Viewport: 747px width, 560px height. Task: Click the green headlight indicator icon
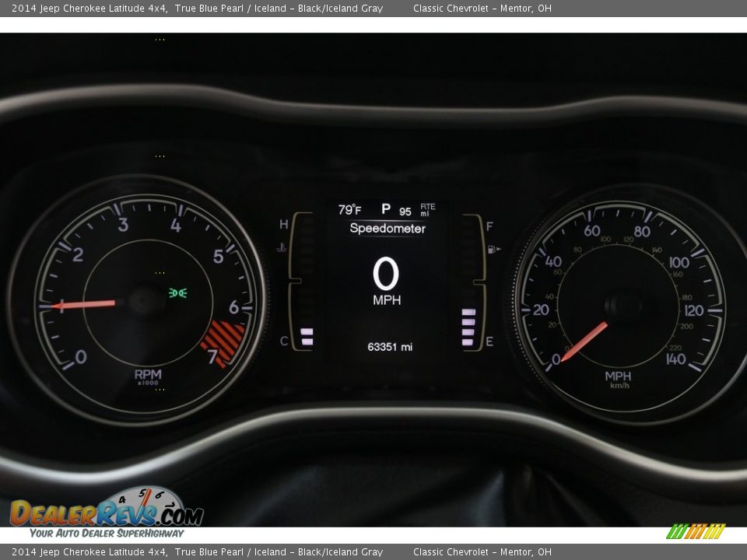point(178,293)
